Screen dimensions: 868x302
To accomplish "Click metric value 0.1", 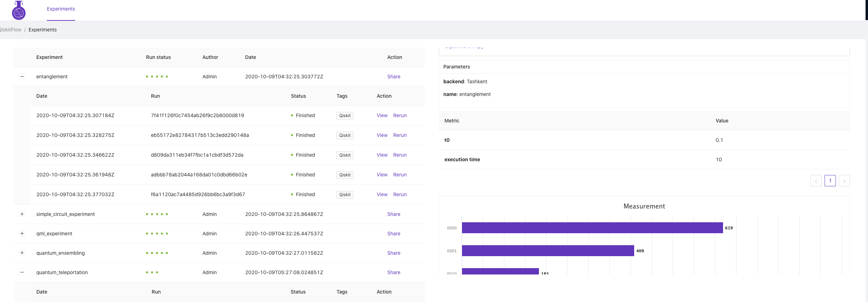I will pyautogui.click(x=719, y=140).
